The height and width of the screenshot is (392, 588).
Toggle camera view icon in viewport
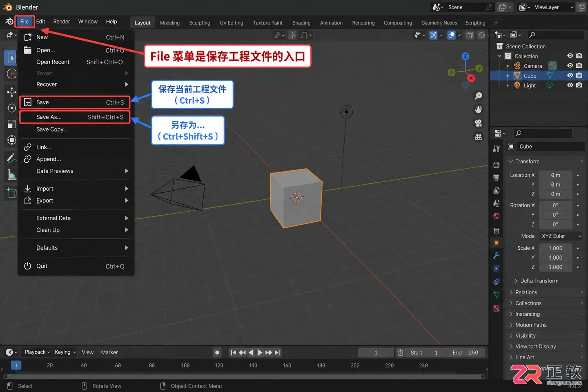click(x=478, y=123)
